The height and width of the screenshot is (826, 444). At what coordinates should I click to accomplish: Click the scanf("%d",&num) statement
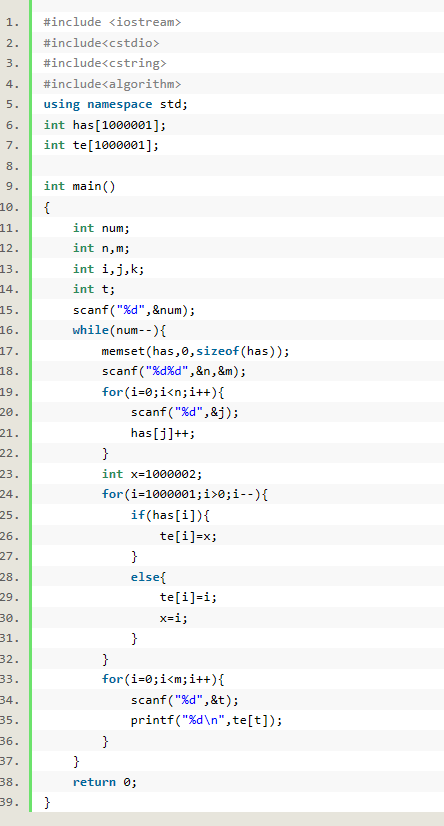pyautogui.click(x=134, y=310)
